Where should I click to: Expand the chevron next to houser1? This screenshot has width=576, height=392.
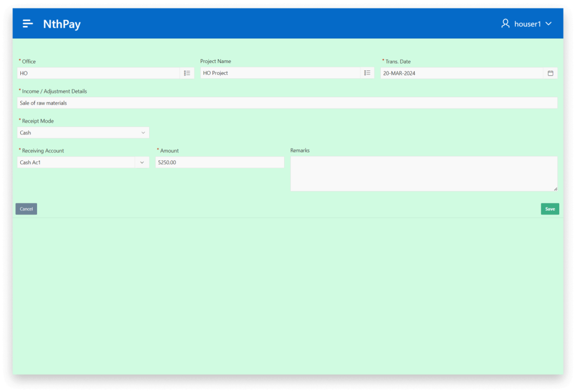click(x=548, y=24)
